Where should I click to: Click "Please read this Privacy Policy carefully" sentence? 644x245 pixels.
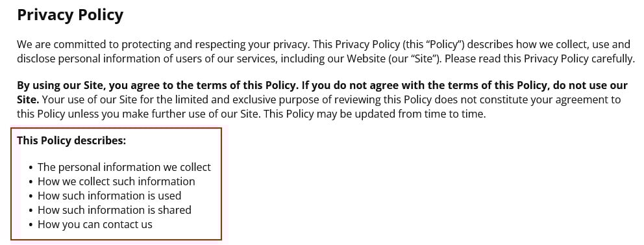point(540,58)
